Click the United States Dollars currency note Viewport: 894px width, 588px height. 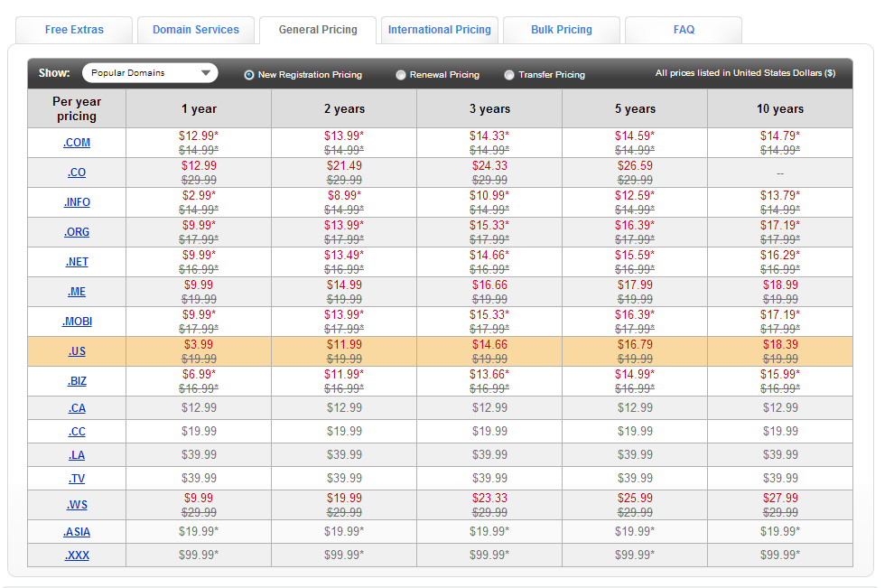point(745,73)
